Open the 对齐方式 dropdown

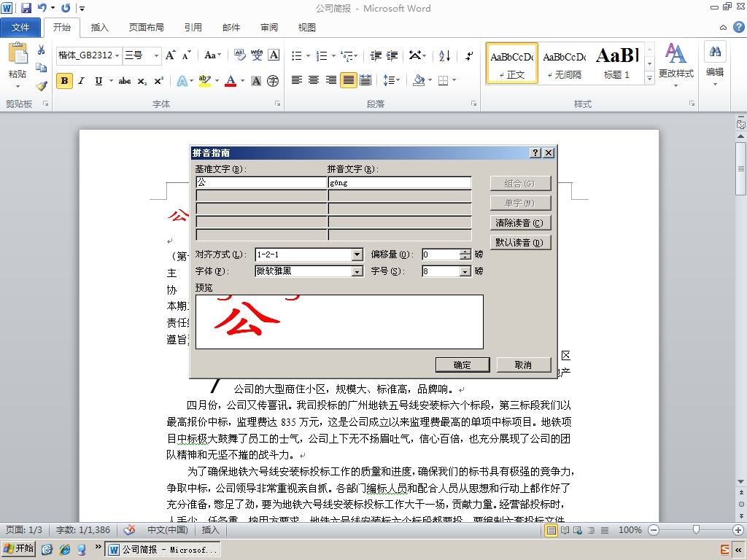point(357,254)
